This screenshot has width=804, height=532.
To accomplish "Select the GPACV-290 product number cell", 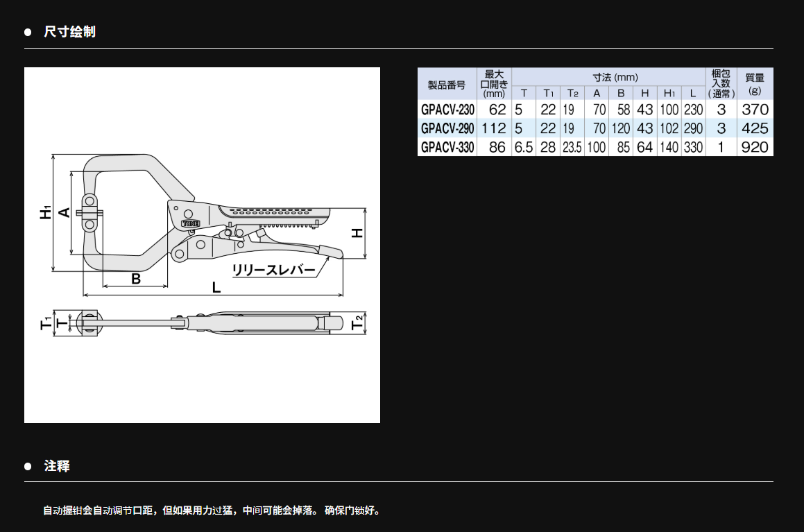I will click(x=447, y=128).
